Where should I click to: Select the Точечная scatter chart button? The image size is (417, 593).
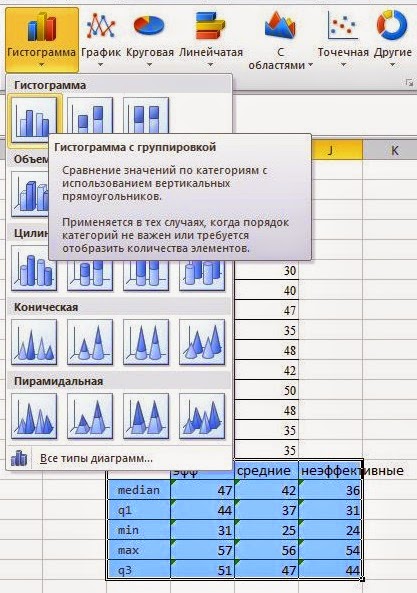343,40
